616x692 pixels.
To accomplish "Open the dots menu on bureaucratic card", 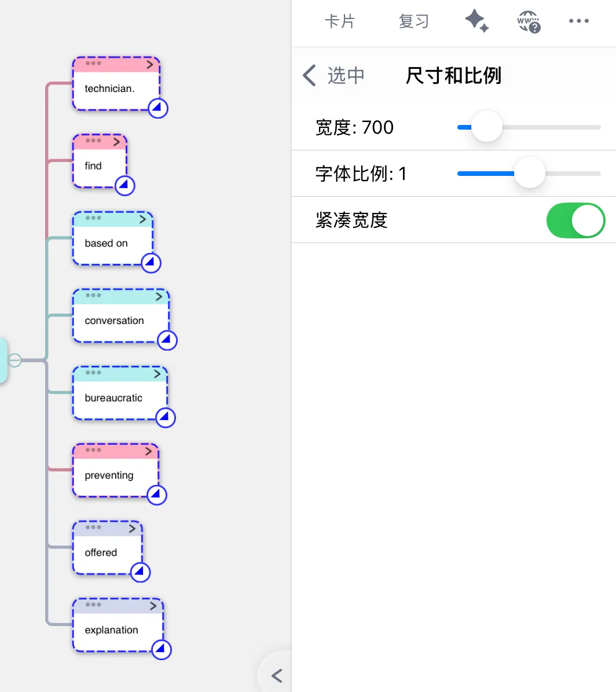I will (93, 373).
